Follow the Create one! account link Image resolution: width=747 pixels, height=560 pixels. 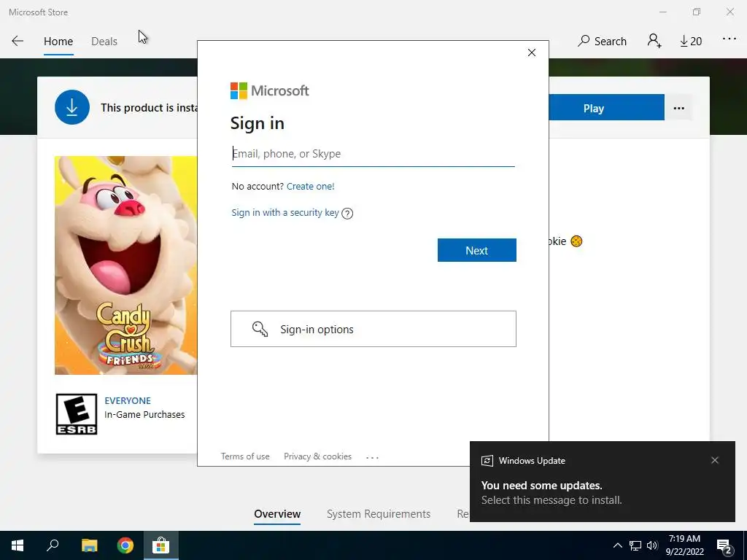pos(311,186)
